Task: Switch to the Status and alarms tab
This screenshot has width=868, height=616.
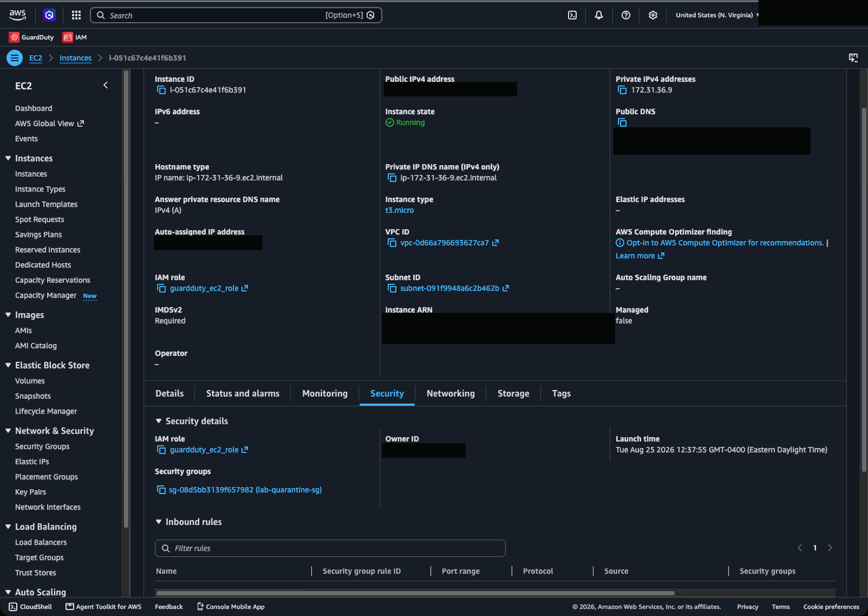Action: click(242, 393)
